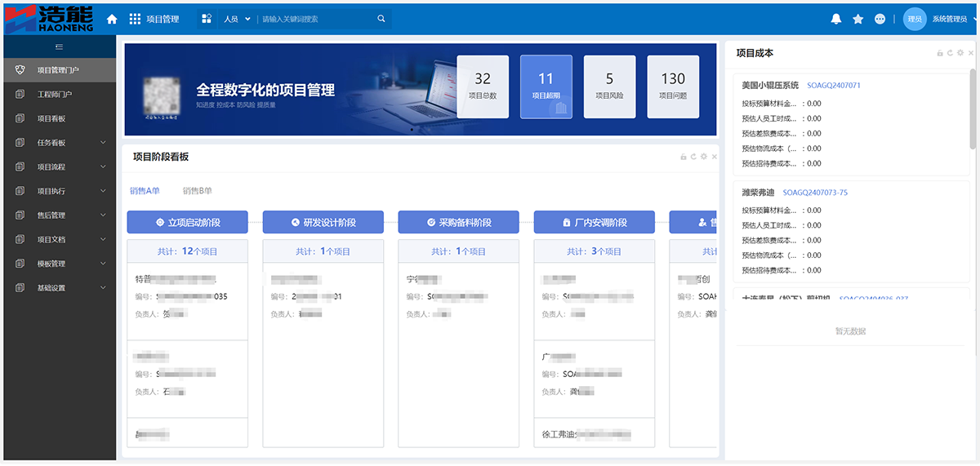Image resolution: width=980 pixels, height=466 pixels.
Task: Click the 理员 user avatar
Action: tap(914, 19)
